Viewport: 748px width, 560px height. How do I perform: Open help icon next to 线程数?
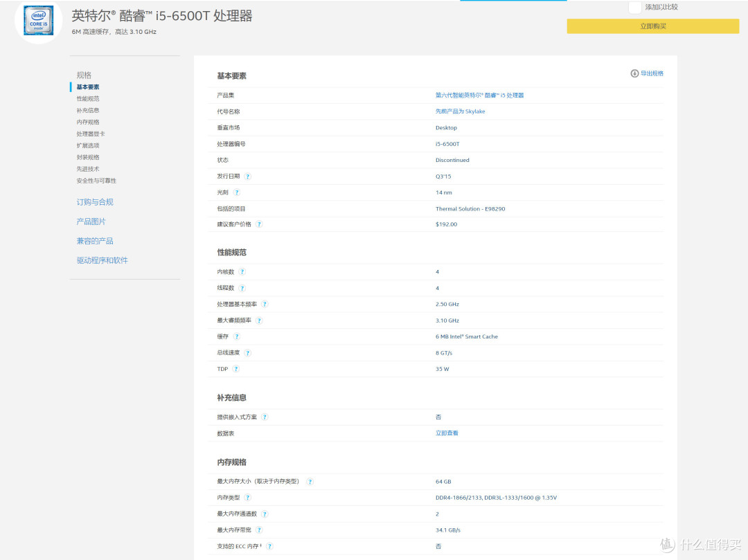point(242,288)
